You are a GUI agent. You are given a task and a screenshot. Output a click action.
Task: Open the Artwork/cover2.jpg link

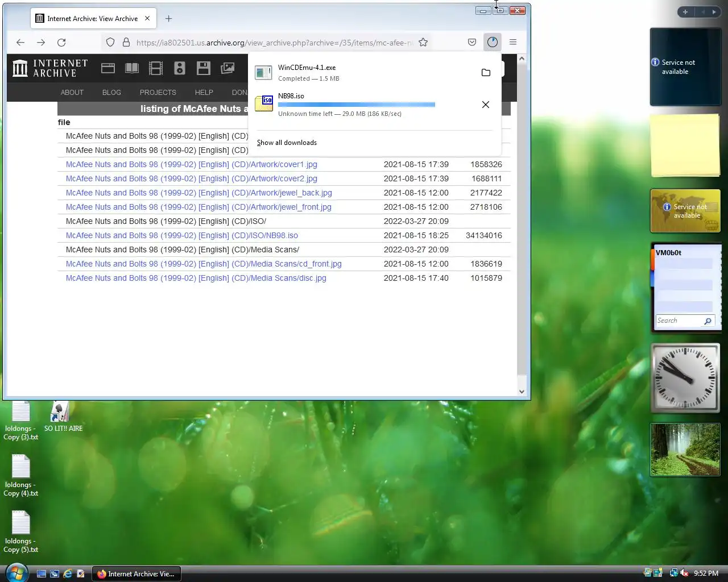click(192, 178)
